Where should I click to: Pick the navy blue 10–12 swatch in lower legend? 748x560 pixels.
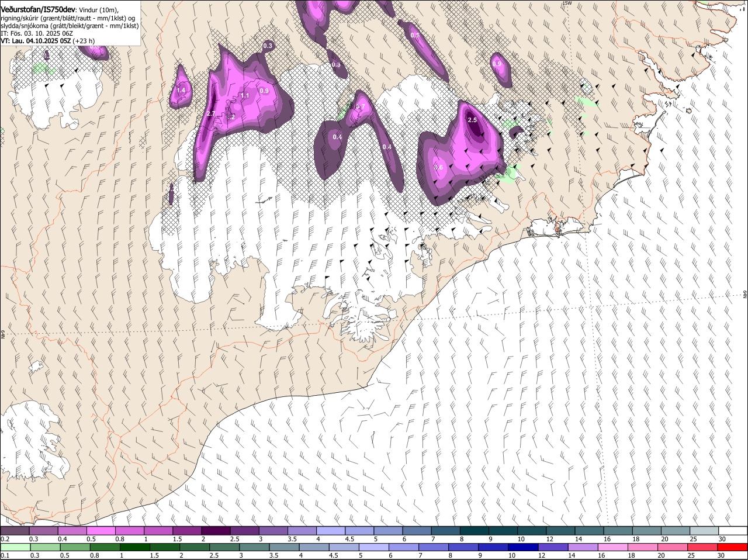click(524, 548)
